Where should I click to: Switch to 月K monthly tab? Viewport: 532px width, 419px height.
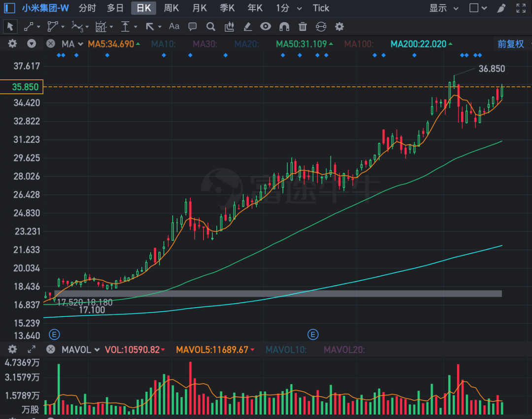tap(199, 8)
